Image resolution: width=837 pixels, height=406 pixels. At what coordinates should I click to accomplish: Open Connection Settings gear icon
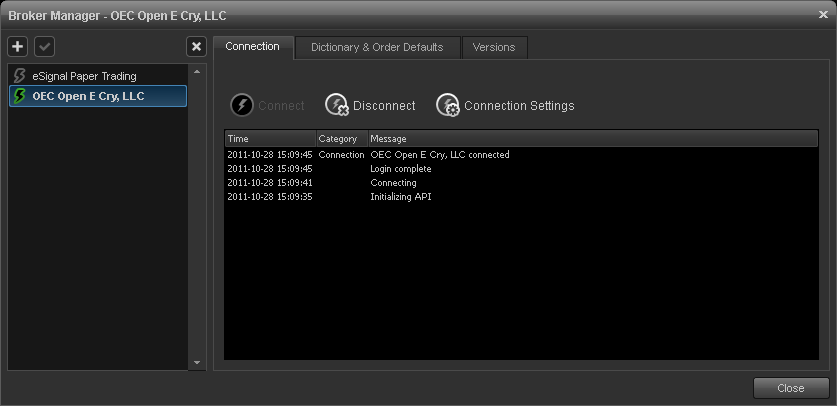coord(448,105)
